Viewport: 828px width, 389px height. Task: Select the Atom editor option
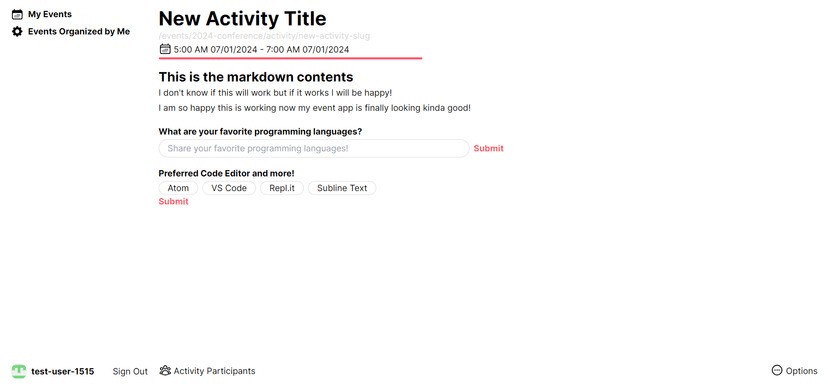(178, 188)
